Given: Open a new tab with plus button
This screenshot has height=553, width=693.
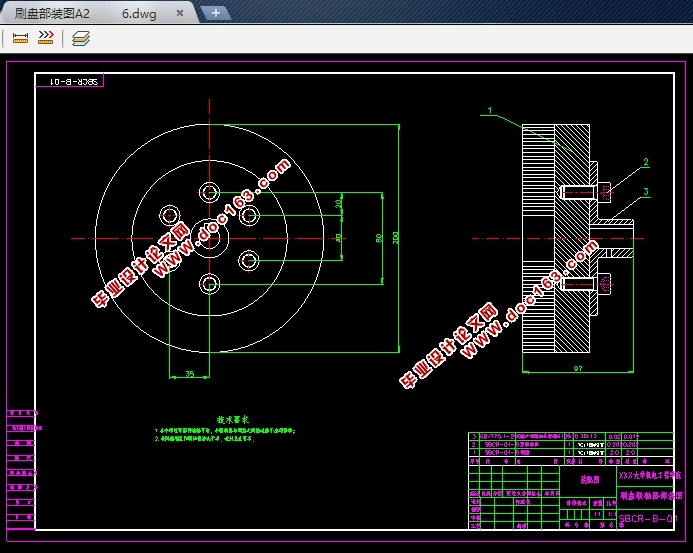Looking at the screenshot, I should click(215, 13).
